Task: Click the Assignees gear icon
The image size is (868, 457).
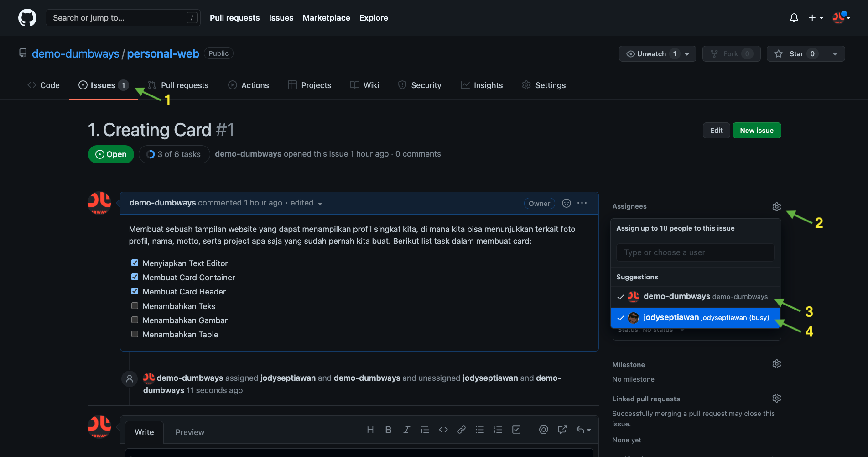Action: click(x=776, y=207)
